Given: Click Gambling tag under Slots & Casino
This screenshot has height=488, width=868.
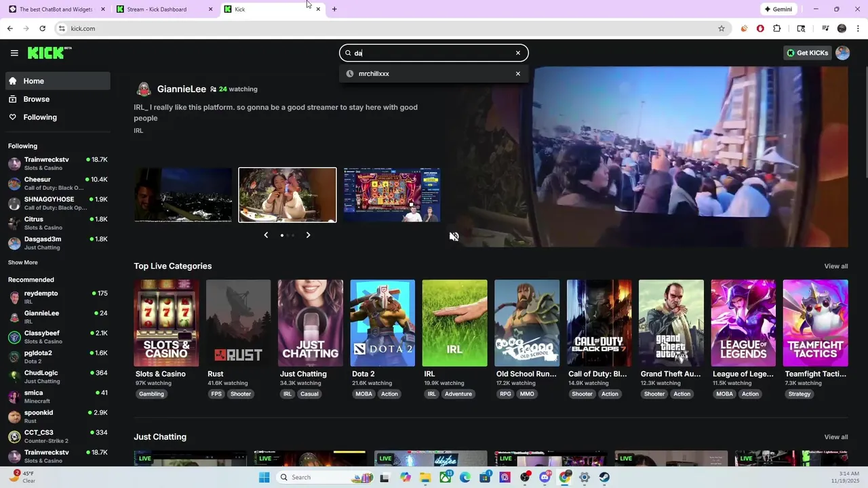Looking at the screenshot, I should pos(151,394).
